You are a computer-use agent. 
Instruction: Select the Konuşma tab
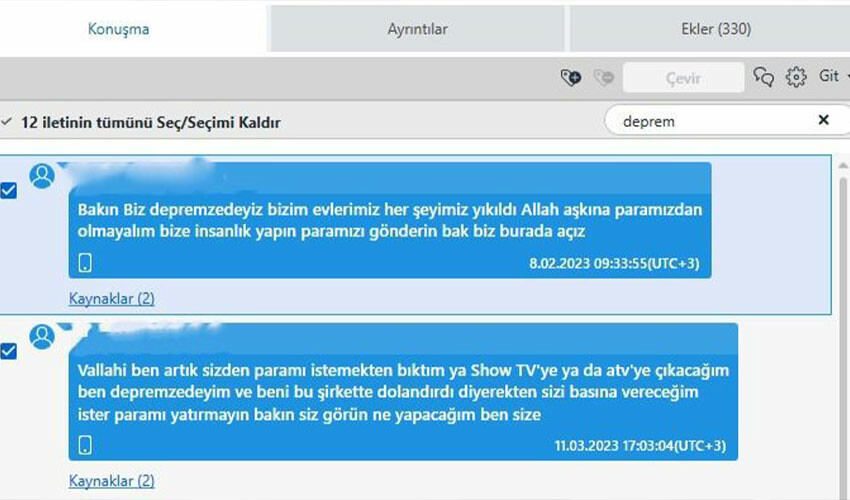point(118,29)
